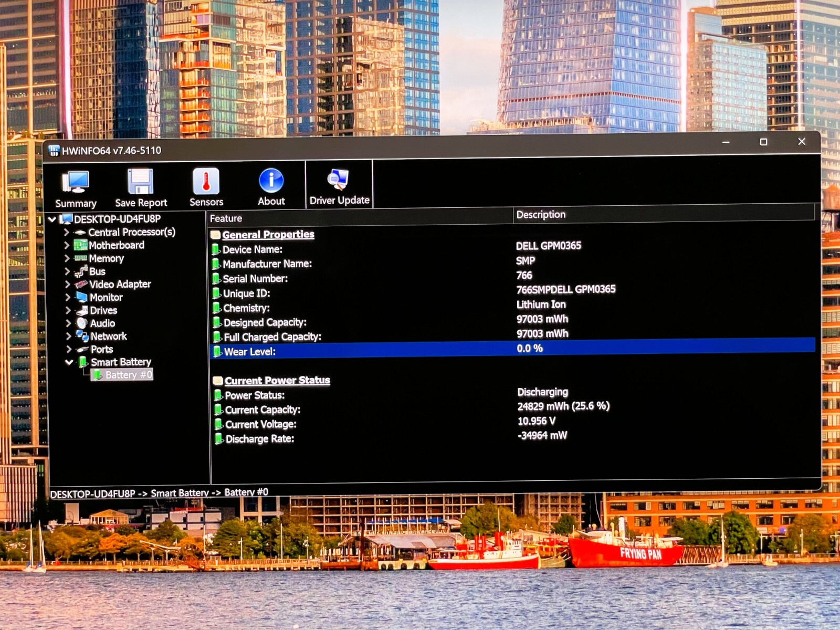This screenshot has height=630, width=840.
Task: Expand the Monitor tree node
Action: click(x=68, y=297)
